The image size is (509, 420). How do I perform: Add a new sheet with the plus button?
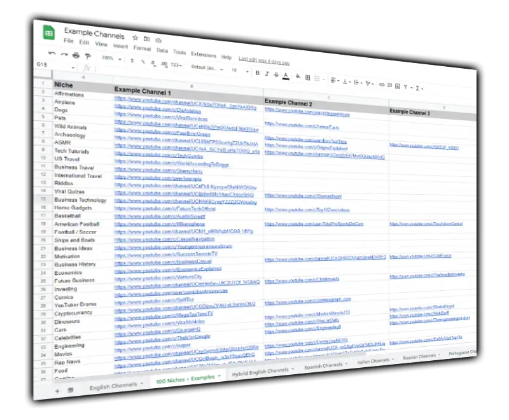coord(57,391)
